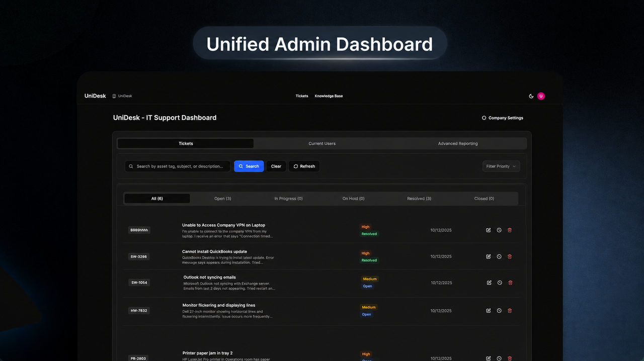Image resolution: width=644 pixels, height=361 pixels.
Task: Edit the Outlook not syncing ticket
Action: (x=489, y=283)
